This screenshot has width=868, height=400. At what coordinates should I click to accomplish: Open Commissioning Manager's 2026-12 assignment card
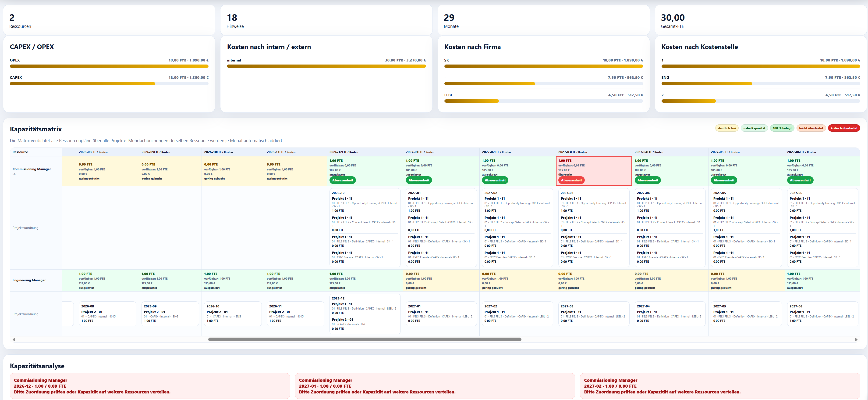[365, 228]
